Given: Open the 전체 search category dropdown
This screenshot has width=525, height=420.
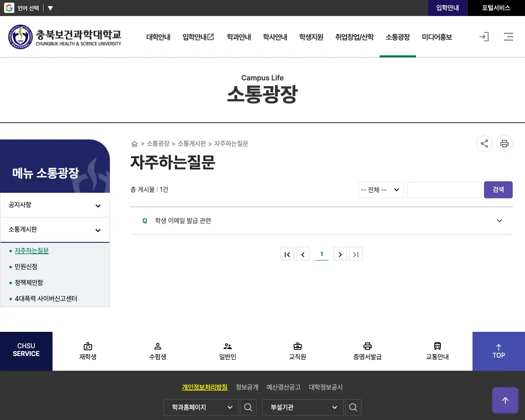Looking at the screenshot, I should tap(381, 190).
